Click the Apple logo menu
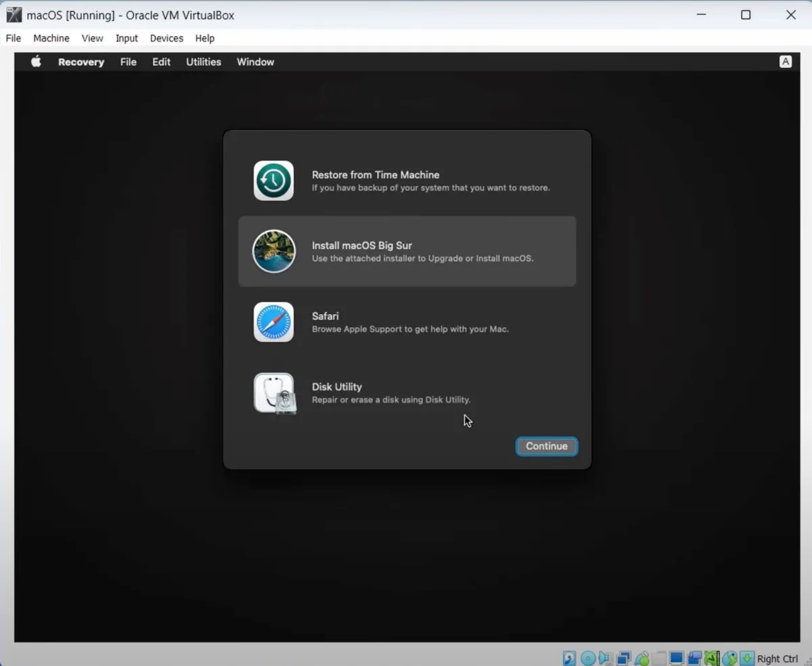 point(36,62)
